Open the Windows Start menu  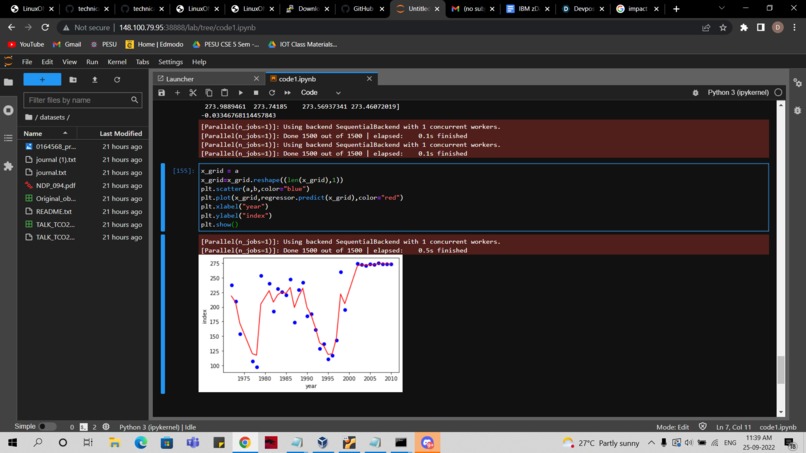(x=12, y=442)
